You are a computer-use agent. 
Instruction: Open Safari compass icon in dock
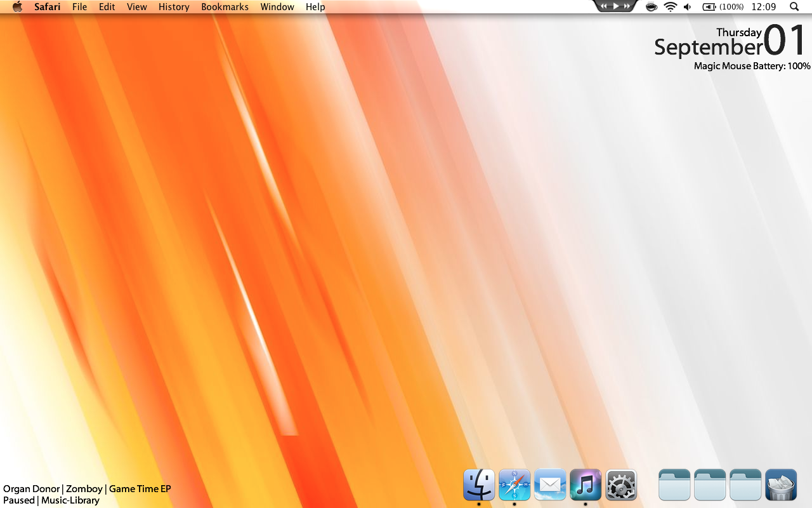click(514, 485)
